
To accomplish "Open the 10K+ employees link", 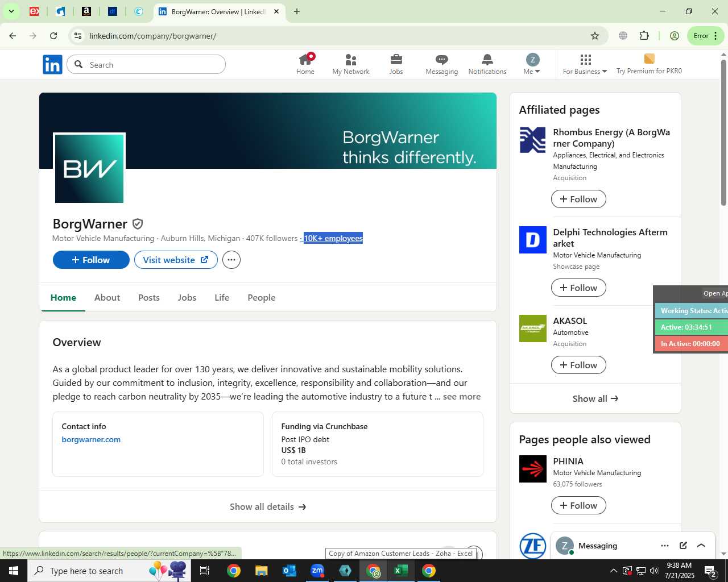I will coord(333,238).
